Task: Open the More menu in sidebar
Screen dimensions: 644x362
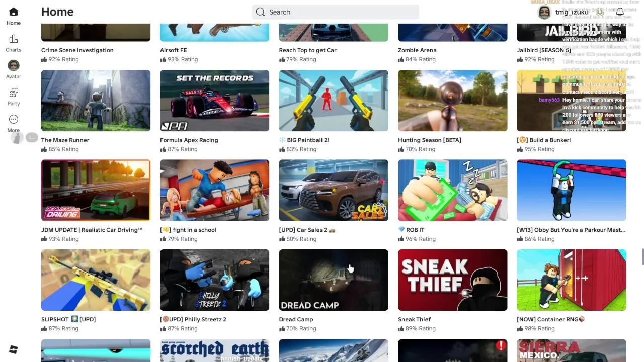Action: pyautogui.click(x=14, y=119)
